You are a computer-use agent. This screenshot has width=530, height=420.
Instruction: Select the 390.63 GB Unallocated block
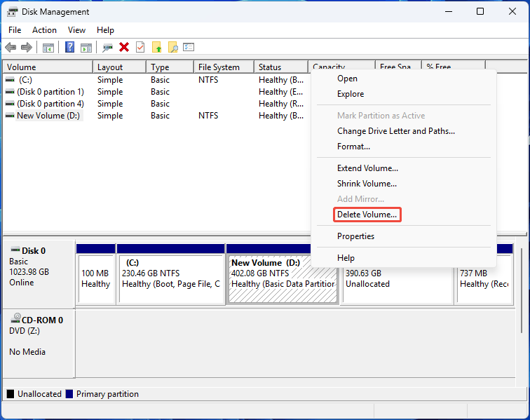click(x=397, y=286)
